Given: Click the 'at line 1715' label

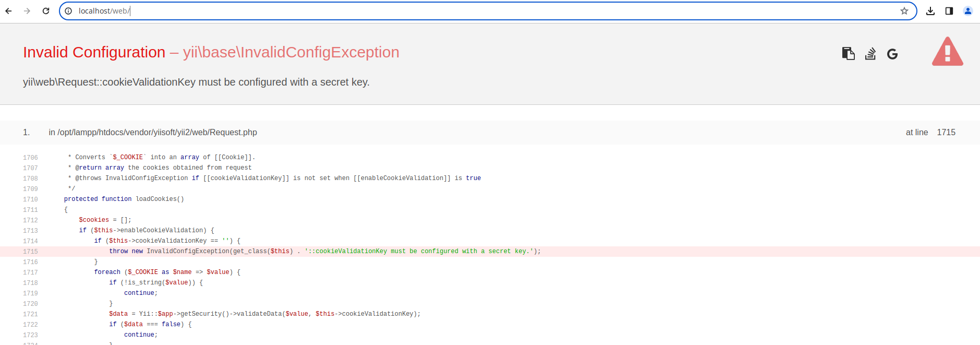Looking at the screenshot, I should pos(930,133).
